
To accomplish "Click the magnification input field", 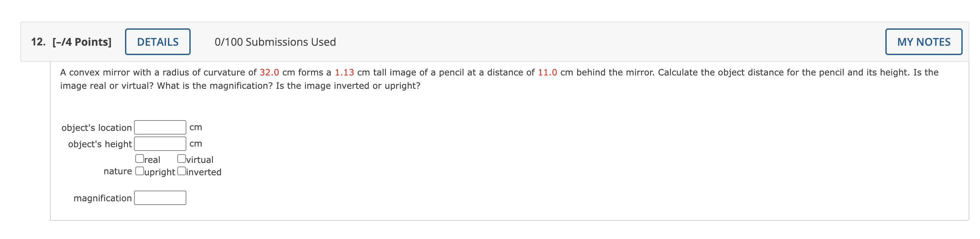I will [x=159, y=198].
